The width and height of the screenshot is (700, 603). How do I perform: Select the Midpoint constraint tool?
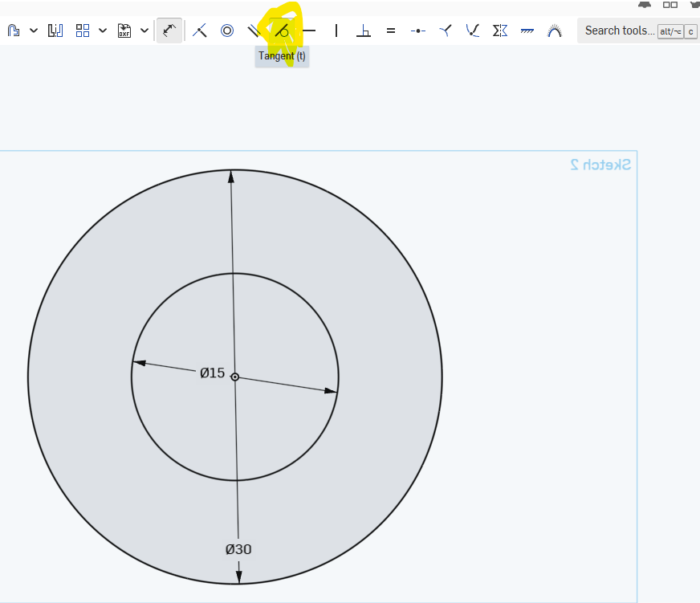click(418, 31)
